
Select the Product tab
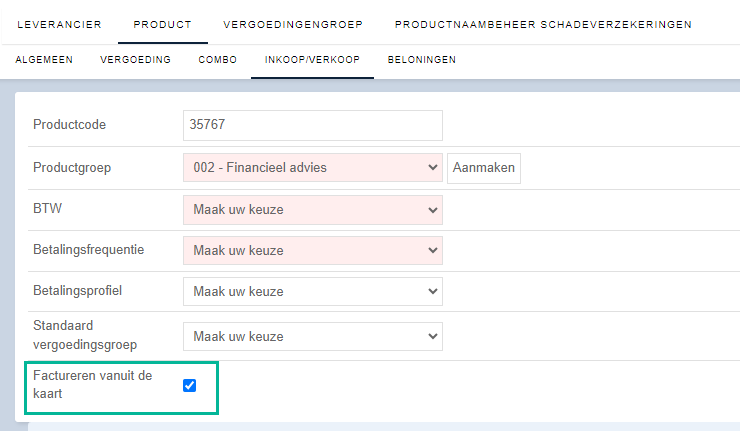click(x=162, y=25)
